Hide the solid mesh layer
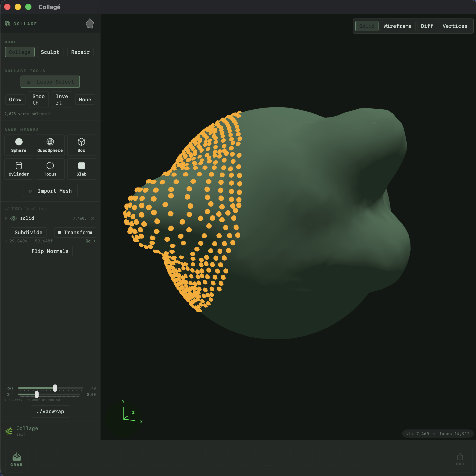The image size is (476, 476). pyautogui.click(x=13, y=218)
